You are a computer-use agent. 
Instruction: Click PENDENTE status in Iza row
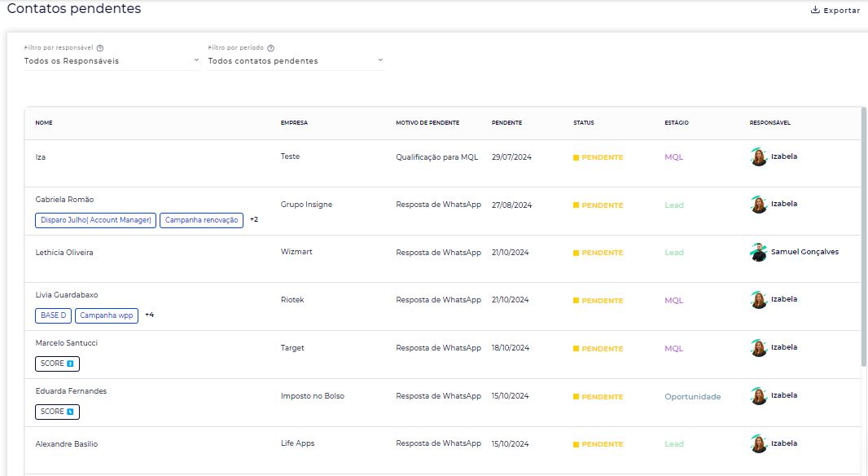click(x=598, y=157)
